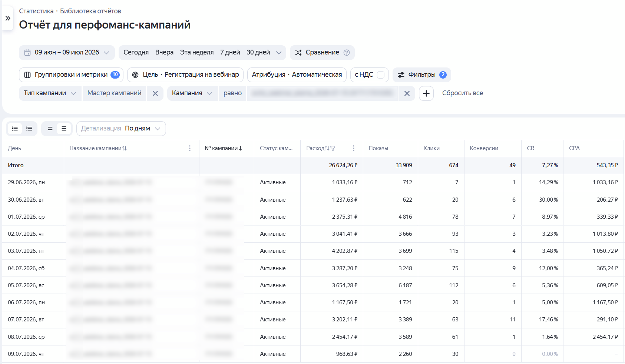This screenshot has width=625, height=364.
Task: Click the Расход column filter funnel icon
Action: coord(333,148)
